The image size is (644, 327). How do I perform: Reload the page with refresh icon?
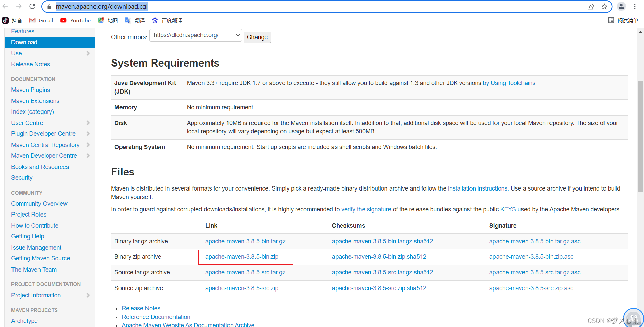tap(32, 6)
